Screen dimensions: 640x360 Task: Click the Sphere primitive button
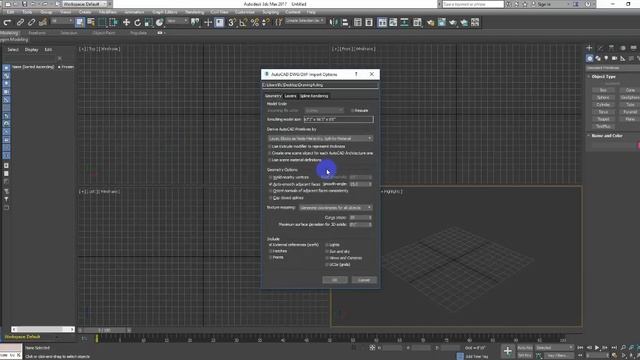[603, 98]
